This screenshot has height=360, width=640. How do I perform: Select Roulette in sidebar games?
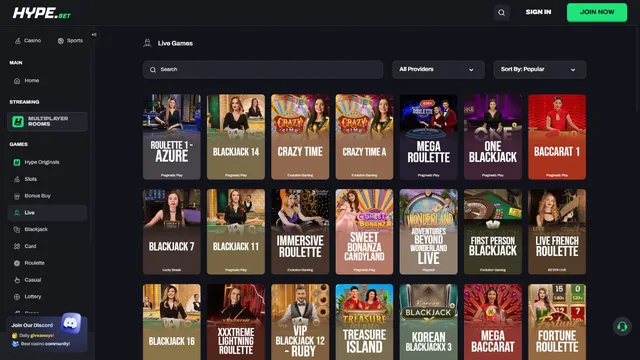tap(47, 263)
